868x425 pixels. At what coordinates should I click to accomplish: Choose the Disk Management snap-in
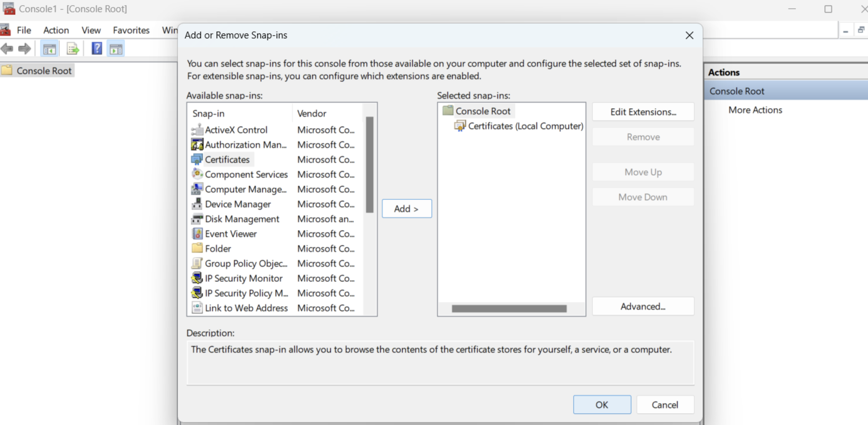click(x=242, y=219)
